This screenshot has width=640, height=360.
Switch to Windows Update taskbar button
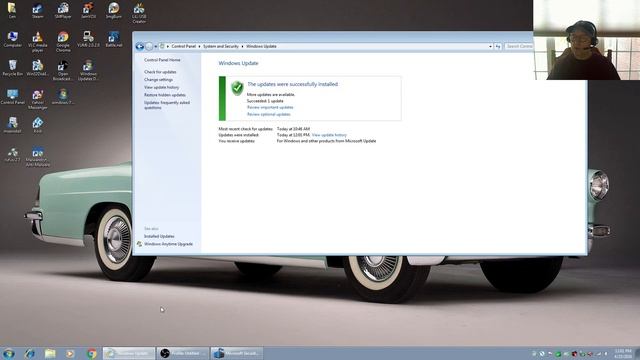[x=129, y=353]
